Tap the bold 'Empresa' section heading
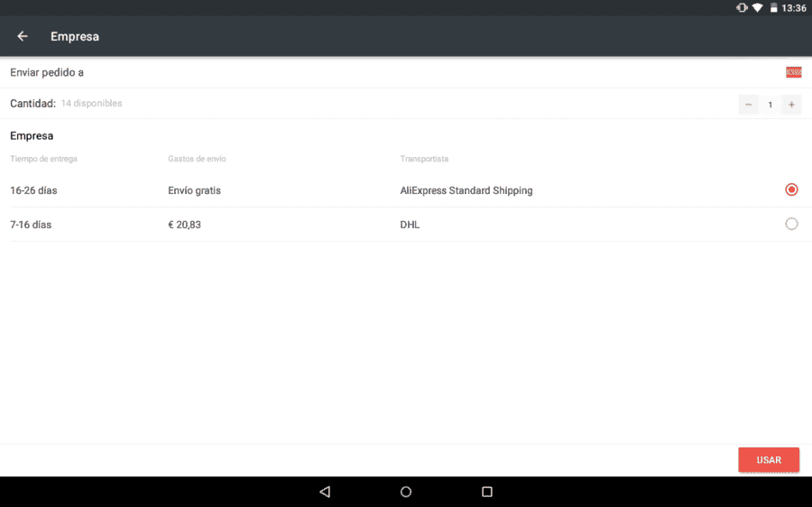812x507 pixels. point(32,136)
